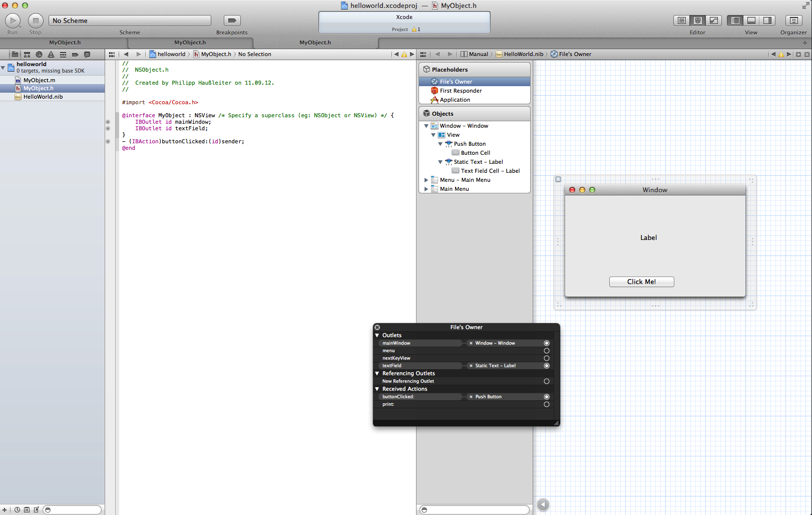The image size is (812, 515).
Task: Click the Click Me! button
Action: point(641,282)
